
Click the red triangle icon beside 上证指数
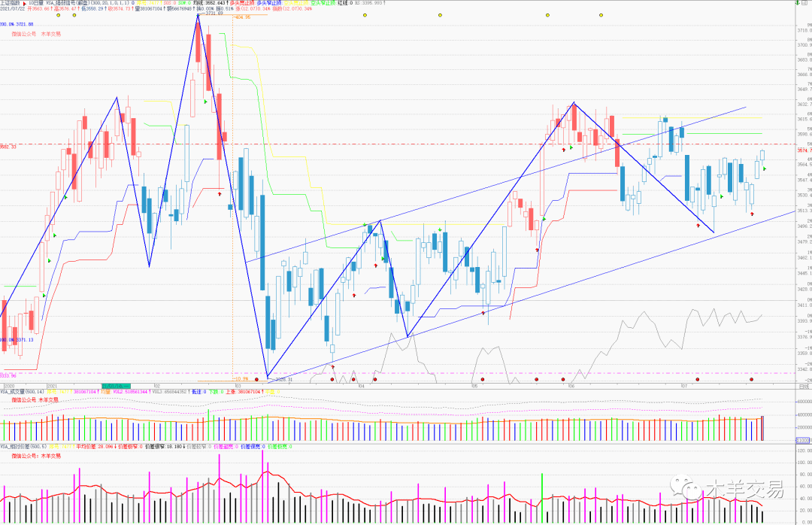(25, 3)
